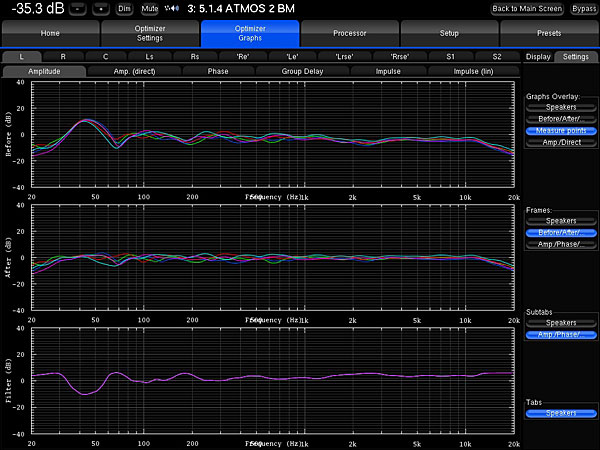This screenshot has width=600, height=450.
Task: Decrease volume with the minus button
Action: coord(79,9)
